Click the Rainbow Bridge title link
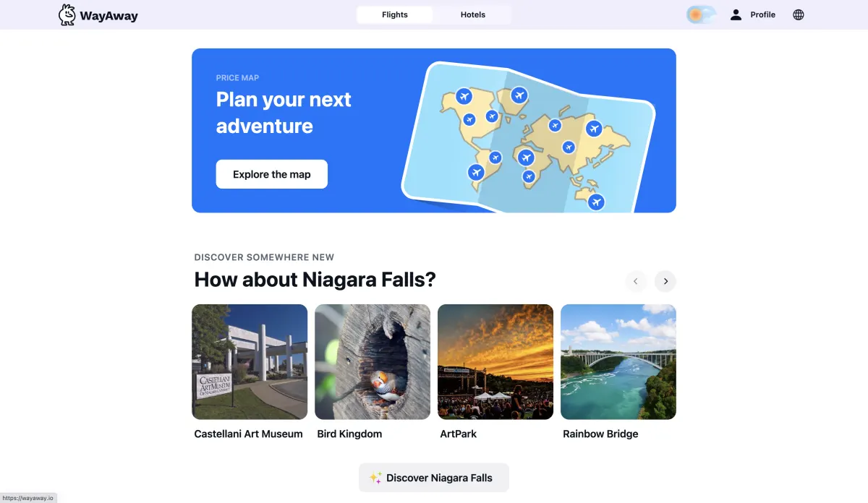Image resolution: width=868 pixels, height=503 pixels. click(600, 434)
